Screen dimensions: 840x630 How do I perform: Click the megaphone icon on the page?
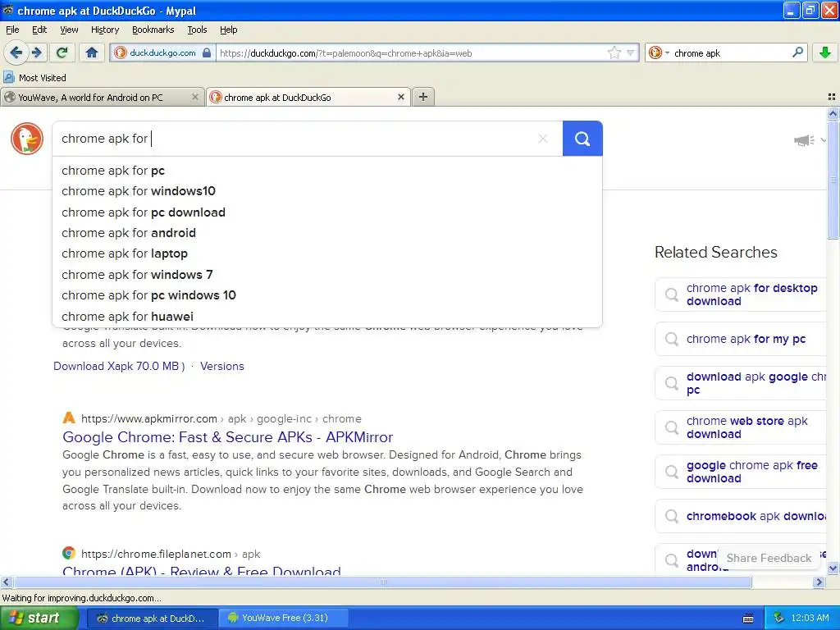pos(804,140)
